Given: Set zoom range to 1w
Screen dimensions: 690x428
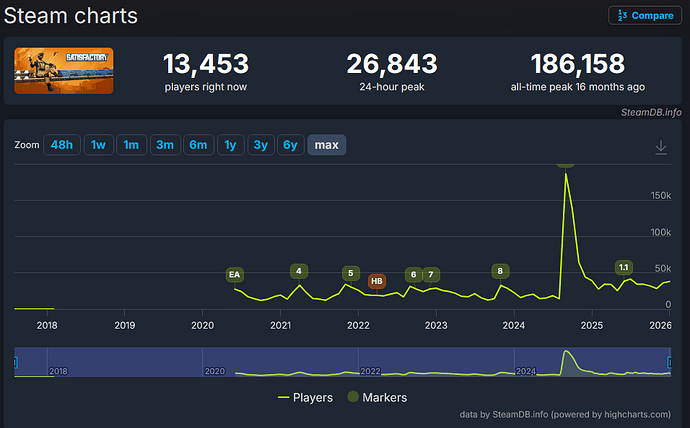Looking at the screenshot, I should click(x=97, y=145).
